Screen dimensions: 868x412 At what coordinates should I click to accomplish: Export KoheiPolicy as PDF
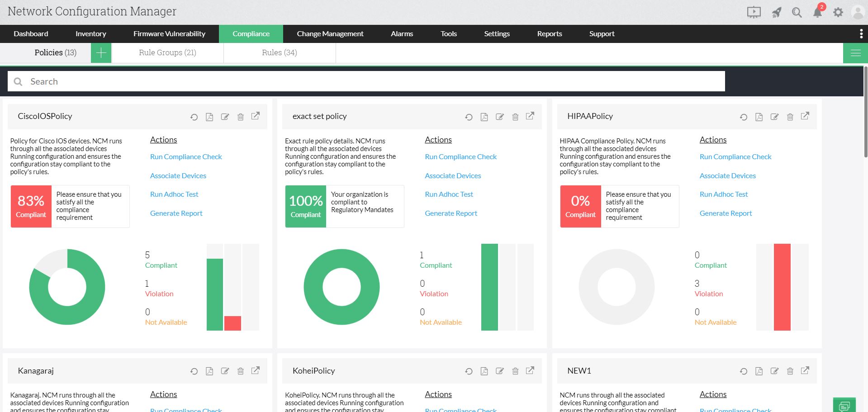coord(484,372)
